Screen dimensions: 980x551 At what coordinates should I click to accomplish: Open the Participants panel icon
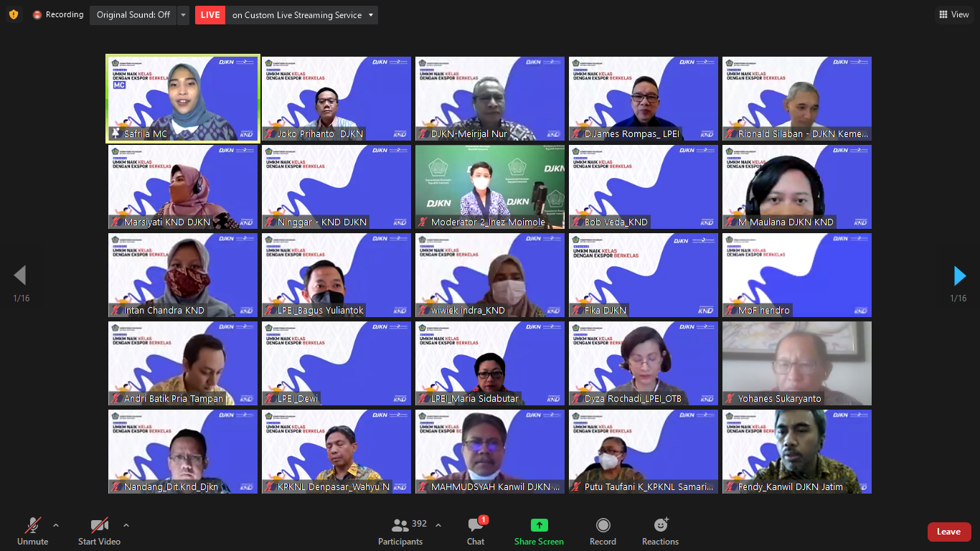400,526
